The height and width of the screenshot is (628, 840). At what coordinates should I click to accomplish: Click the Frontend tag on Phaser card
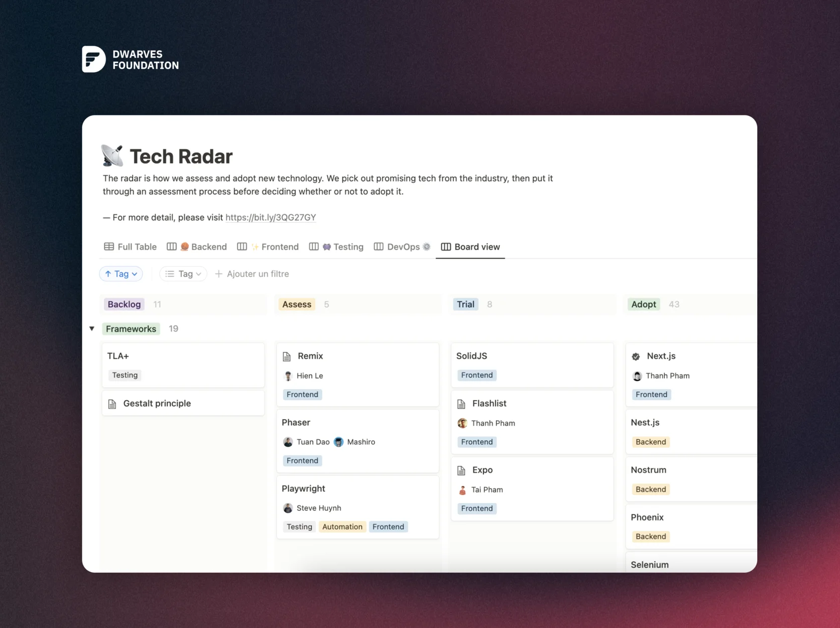(302, 460)
